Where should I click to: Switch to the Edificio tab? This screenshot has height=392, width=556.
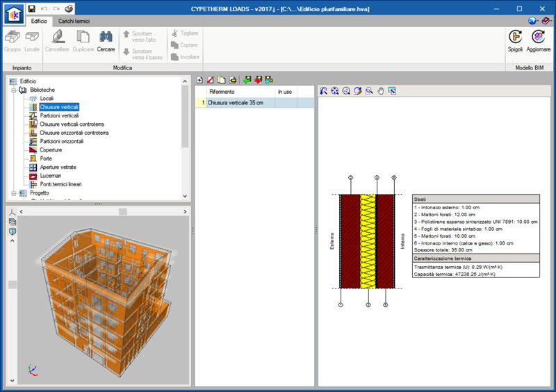(x=39, y=22)
